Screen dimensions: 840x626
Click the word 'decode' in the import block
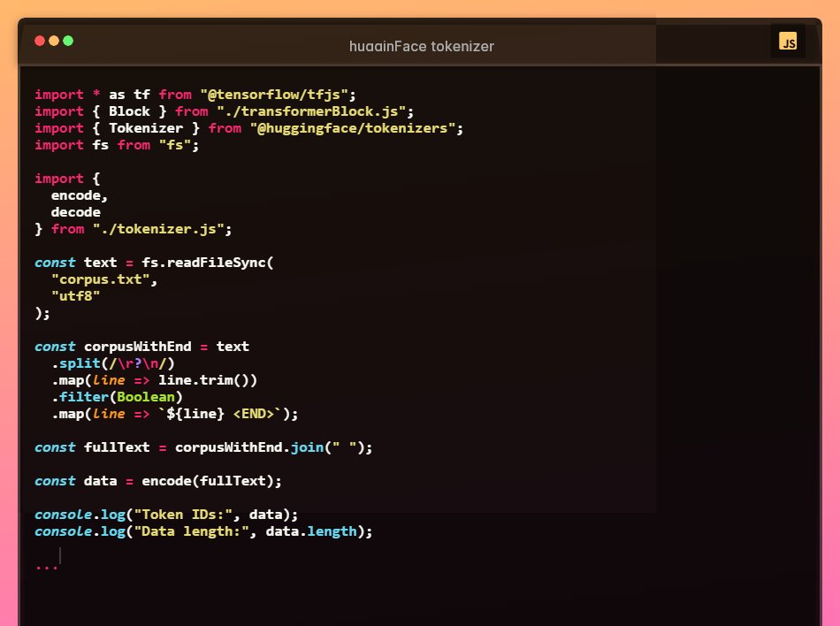click(75, 212)
